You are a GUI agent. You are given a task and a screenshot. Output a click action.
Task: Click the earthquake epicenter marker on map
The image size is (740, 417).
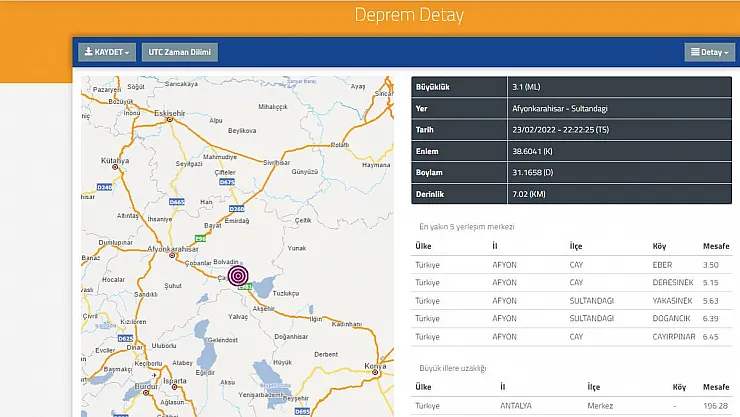pyautogui.click(x=238, y=276)
